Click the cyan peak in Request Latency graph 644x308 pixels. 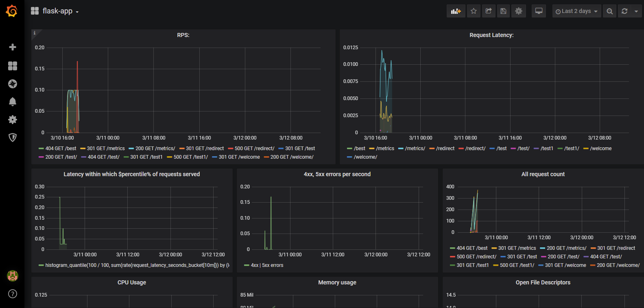(x=382, y=51)
